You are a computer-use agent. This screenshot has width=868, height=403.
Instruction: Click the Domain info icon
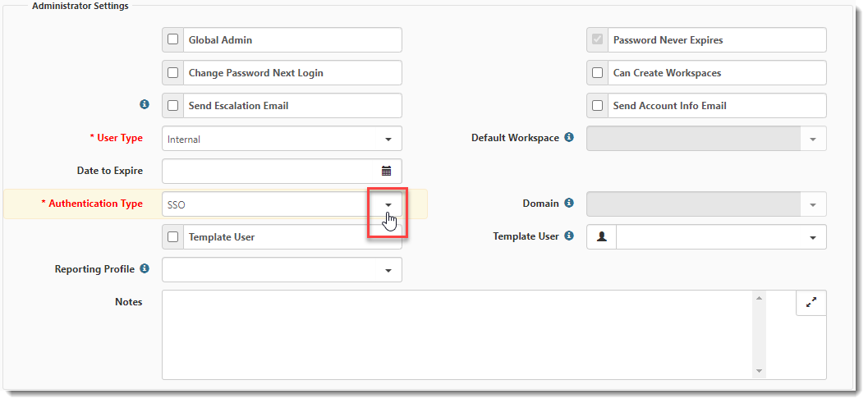pos(569,204)
